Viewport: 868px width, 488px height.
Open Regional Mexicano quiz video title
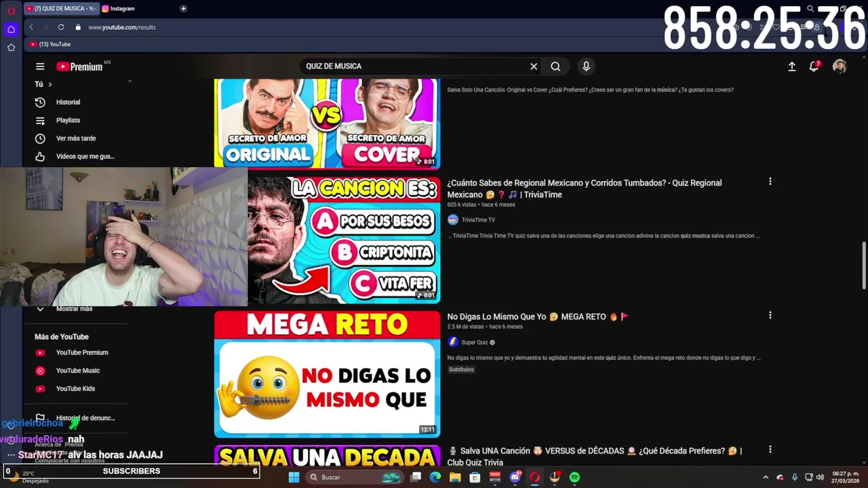point(584,188)
